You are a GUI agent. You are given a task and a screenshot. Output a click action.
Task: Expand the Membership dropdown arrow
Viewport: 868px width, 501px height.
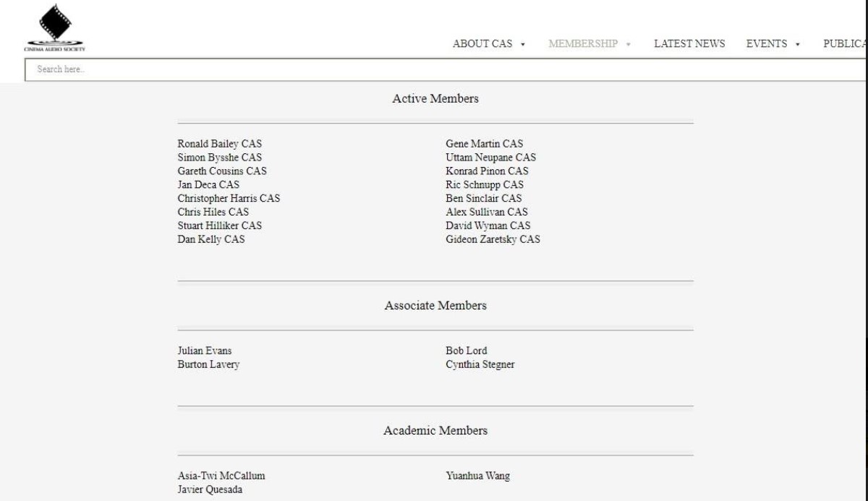[629, 44]
